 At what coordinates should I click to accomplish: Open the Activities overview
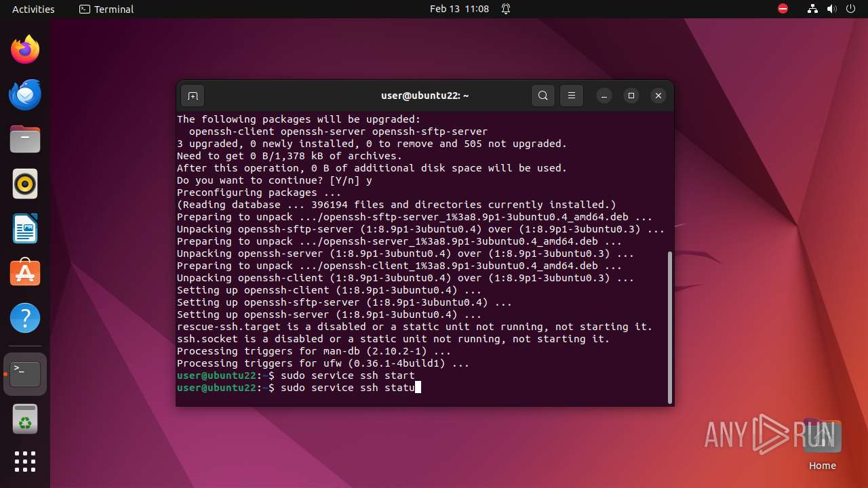[33, 9]
